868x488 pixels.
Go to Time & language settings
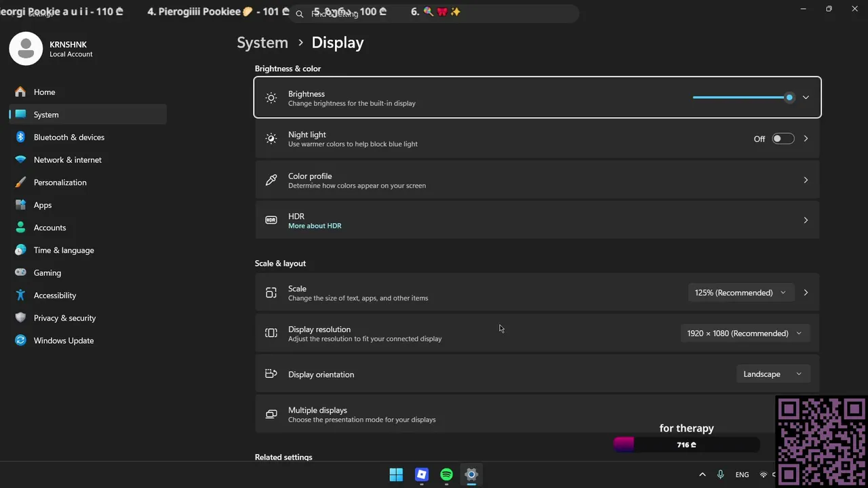(88, 250)
